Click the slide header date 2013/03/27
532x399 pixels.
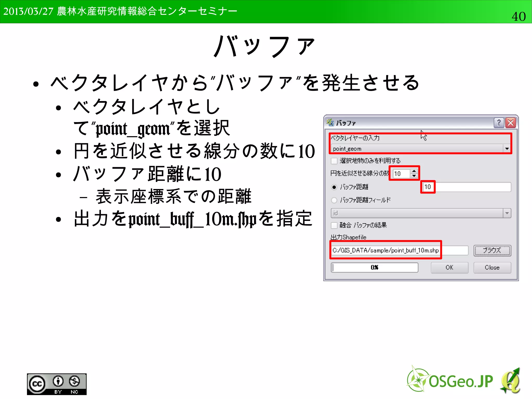28,11
